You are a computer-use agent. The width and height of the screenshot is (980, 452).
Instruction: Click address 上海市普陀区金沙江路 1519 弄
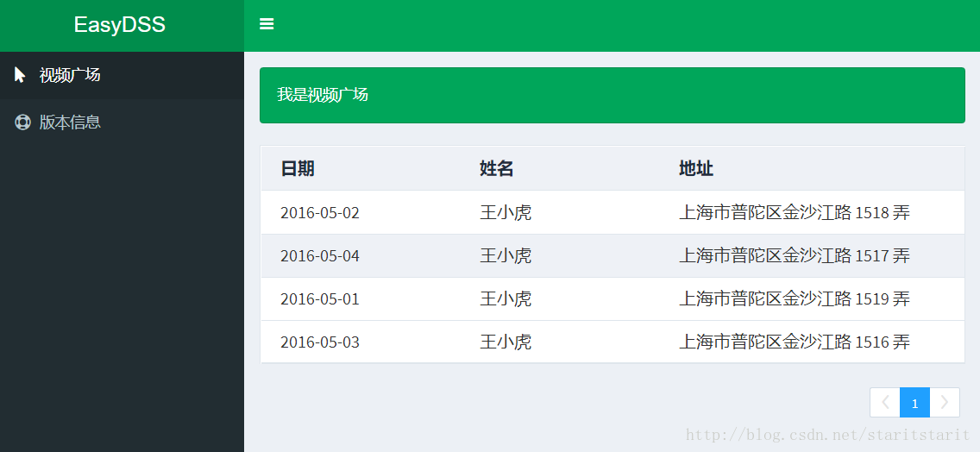pos(795,298)
